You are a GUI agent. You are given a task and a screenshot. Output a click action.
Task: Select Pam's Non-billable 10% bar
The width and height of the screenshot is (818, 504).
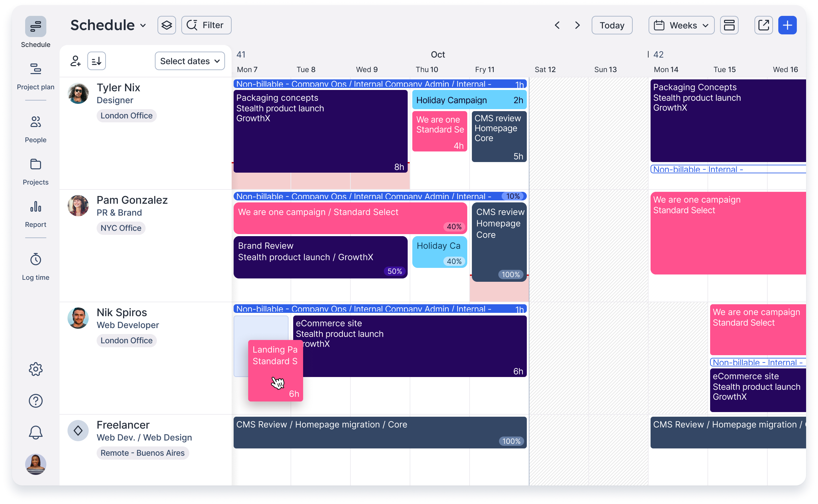tap(380, 196)
